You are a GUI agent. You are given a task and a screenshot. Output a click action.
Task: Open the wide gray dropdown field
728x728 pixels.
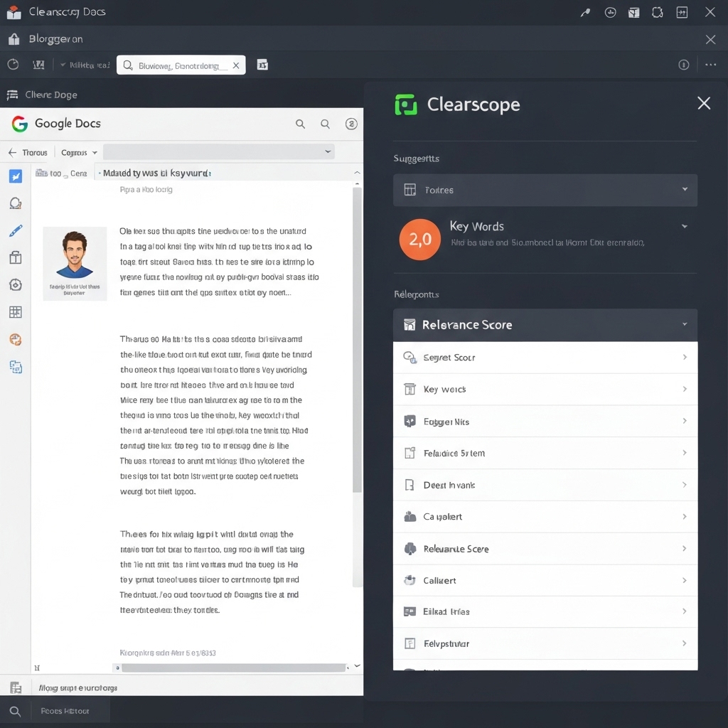point(219,151)
